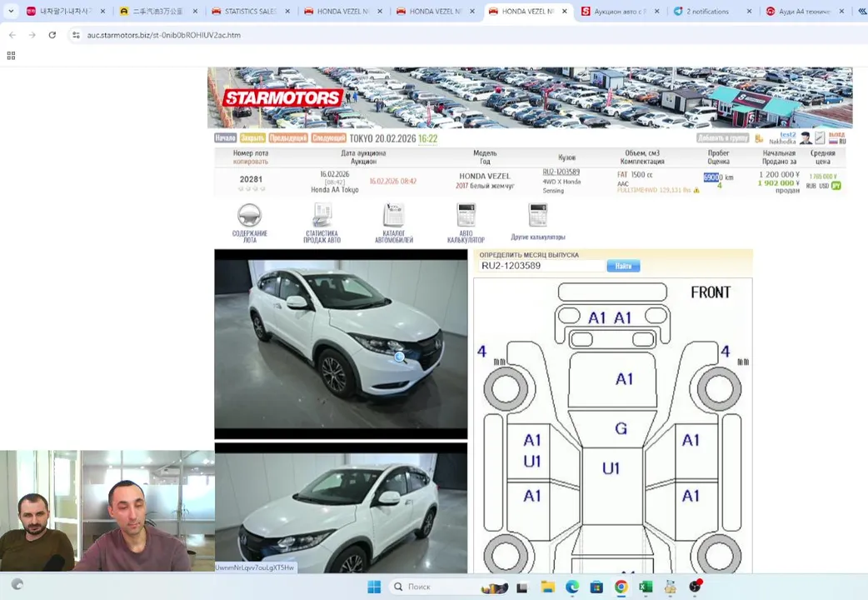Screen dimensions: 868x600
Task: Switch to Ауди A4 технические tab
Action: pyautogui.click(x=804, y=11)
